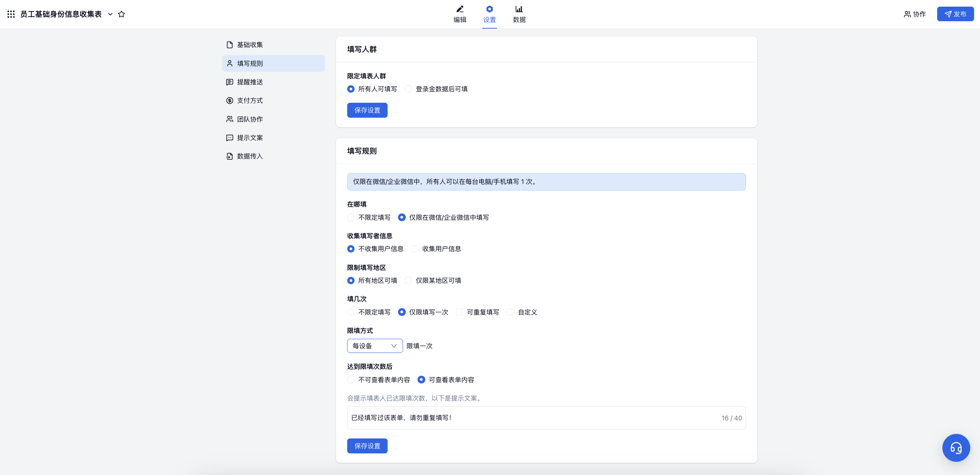
Task: Select 可查看表单内容 radio option
Action: point(421,380)
